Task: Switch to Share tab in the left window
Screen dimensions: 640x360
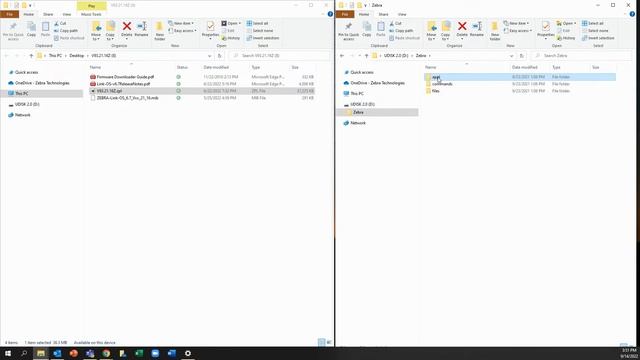Action: coord(48,14)
